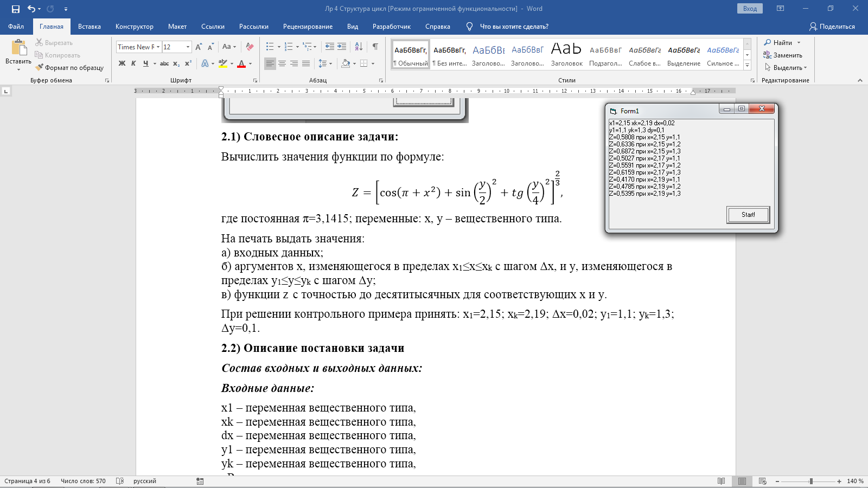Viewport: 868px width, 488px height.
Task: Undo the last action
Action: [x=31, y=9]
